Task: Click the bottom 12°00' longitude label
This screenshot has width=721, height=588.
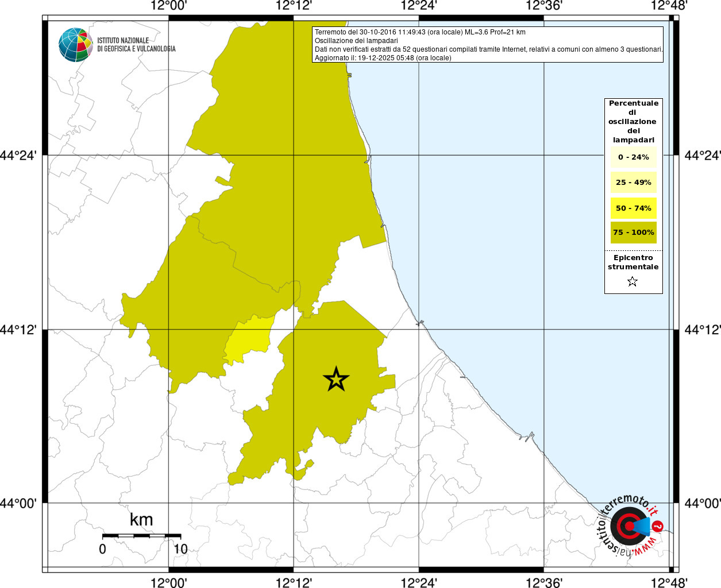Action: point(169,582)
